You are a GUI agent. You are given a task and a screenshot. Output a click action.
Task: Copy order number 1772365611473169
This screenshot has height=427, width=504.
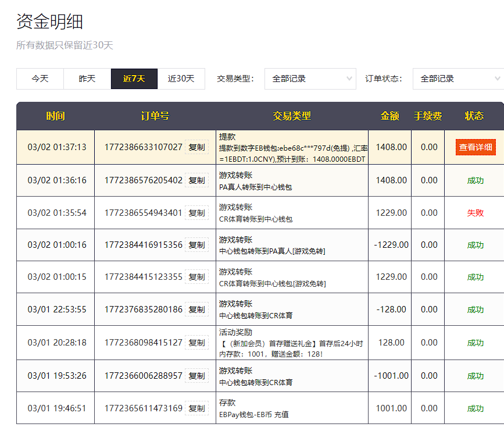coord(196,408)
